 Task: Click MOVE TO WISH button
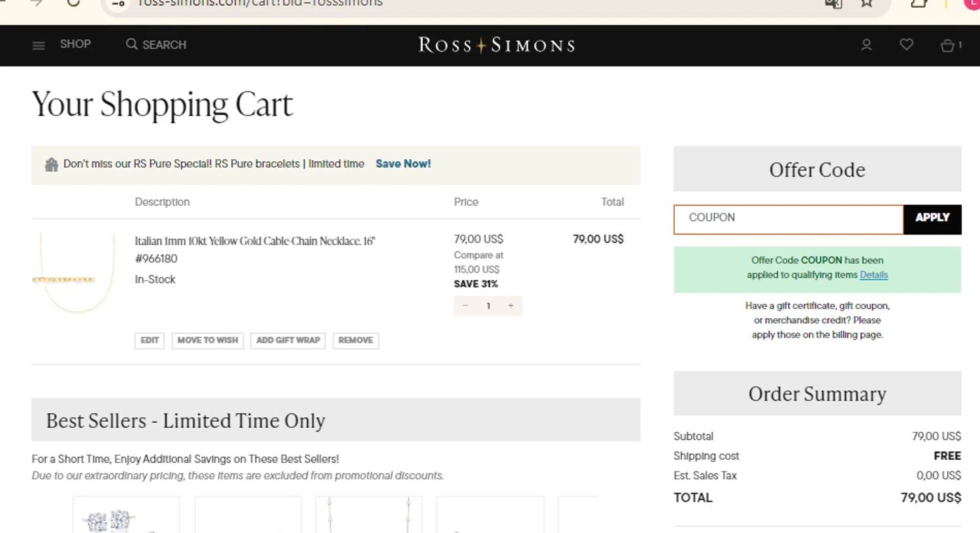tap(208, 340)
